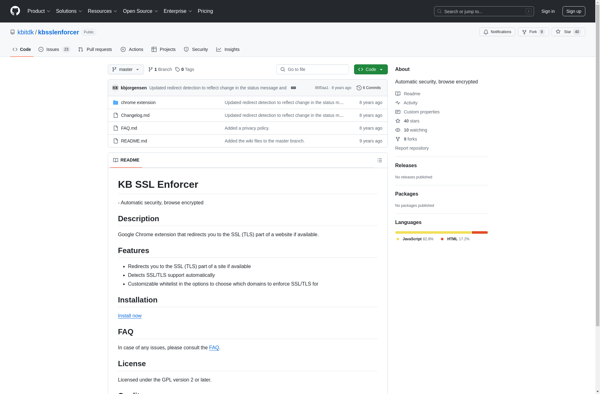Click the chrome extension folder icon
This screenshot has width=600, height=394.
[116, 103]
